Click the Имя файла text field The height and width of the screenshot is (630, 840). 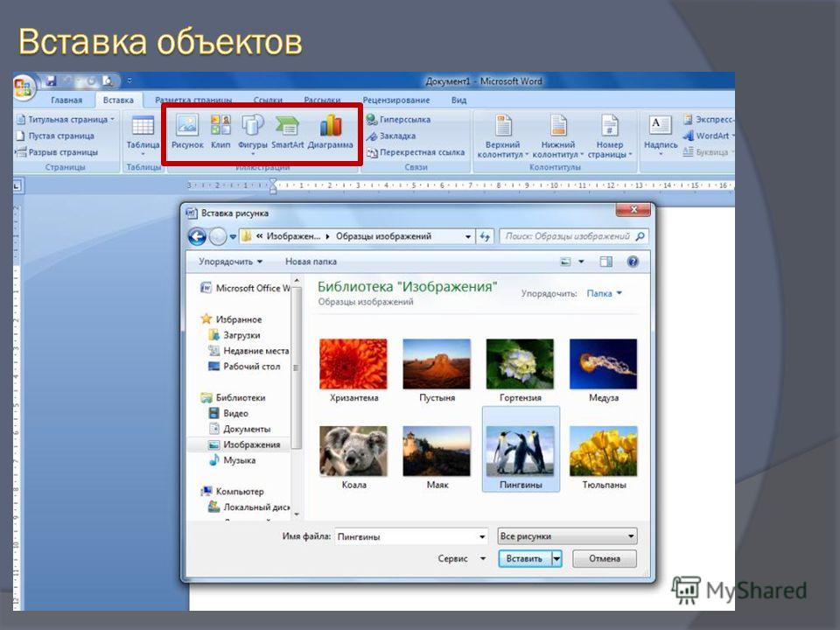(405, 536)
